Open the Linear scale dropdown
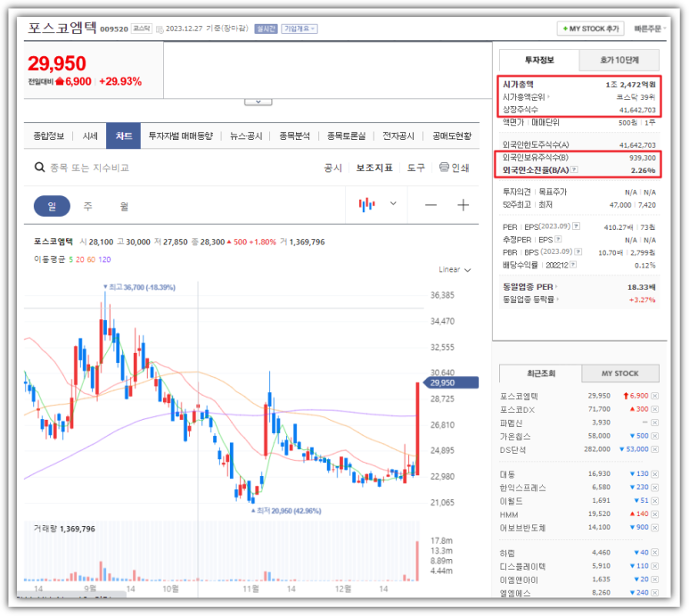689x616 pixels. [455, 269]
